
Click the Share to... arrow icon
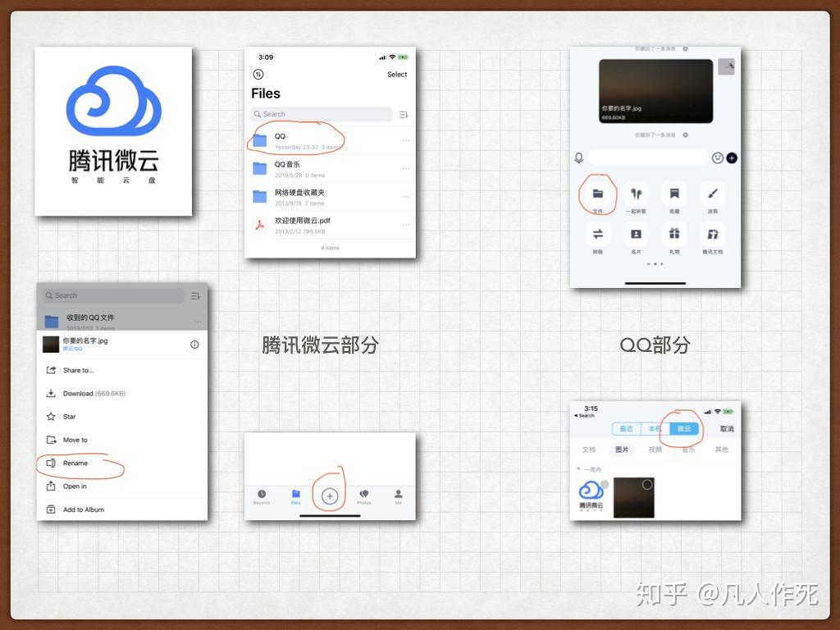pyautogui.click(x=51, y=370)
